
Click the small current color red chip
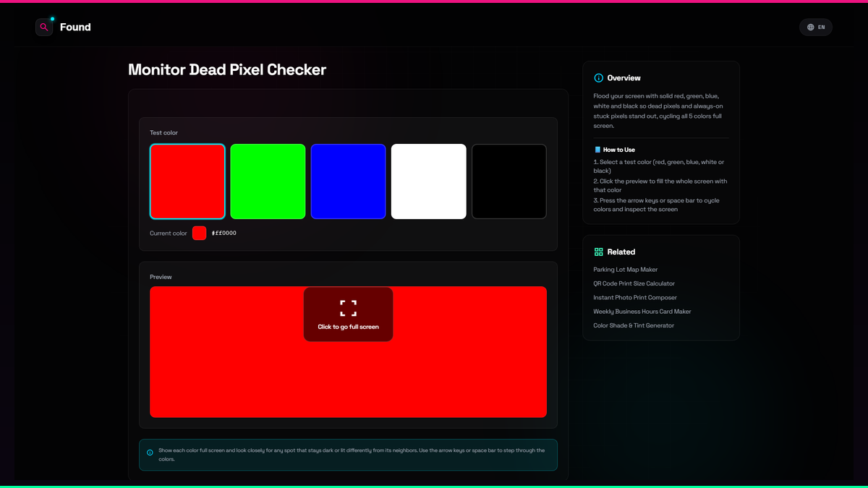(x=199, y=233)
